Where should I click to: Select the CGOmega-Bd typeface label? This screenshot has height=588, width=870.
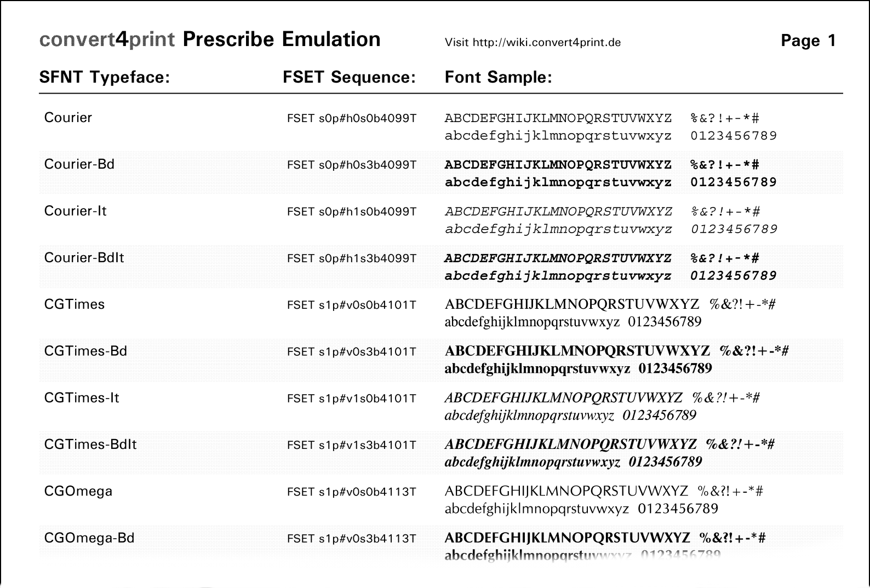click(x=89, y=538)
